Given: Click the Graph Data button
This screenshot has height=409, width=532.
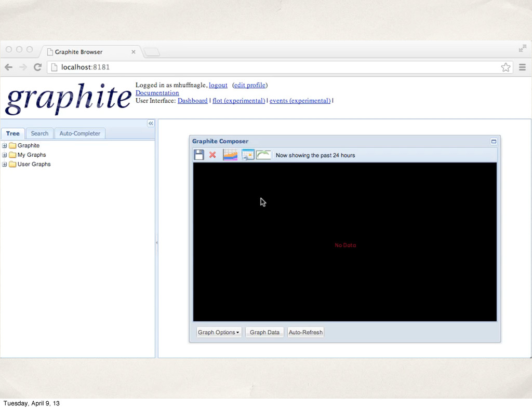Looking at the screenshot, I should 264,332.
